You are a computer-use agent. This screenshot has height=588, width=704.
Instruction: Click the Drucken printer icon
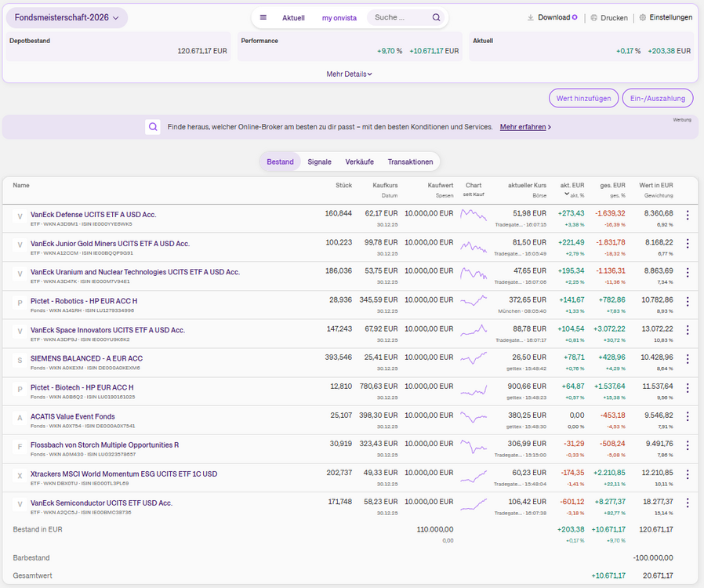point(593,18)
